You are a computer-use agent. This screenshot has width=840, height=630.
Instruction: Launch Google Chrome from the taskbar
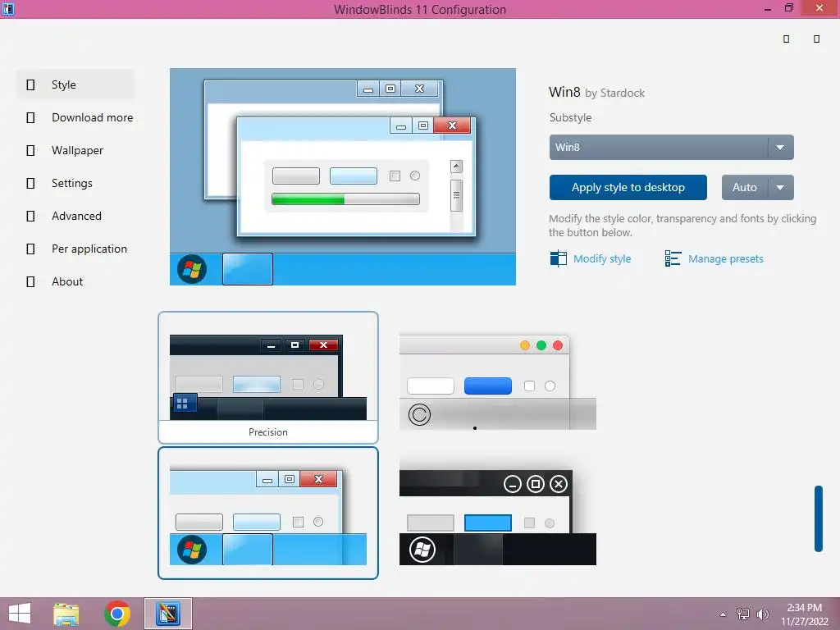tap(117, 614)
